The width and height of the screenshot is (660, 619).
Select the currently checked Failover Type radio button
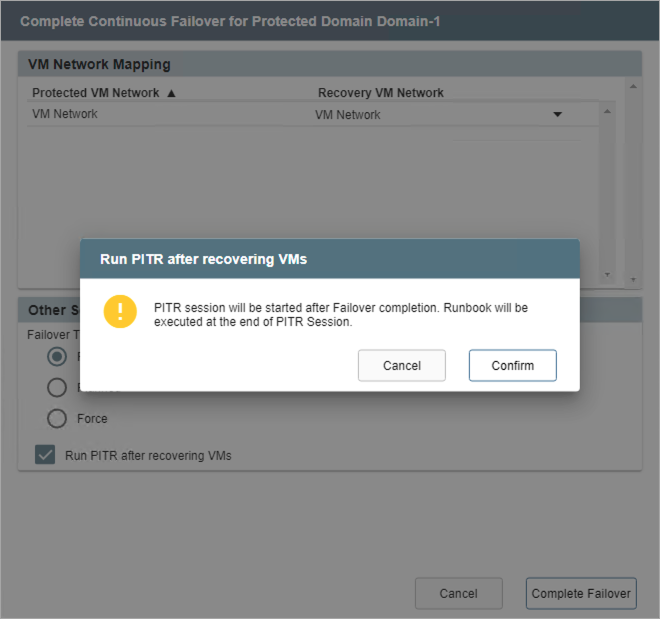(x=58, y=357)
